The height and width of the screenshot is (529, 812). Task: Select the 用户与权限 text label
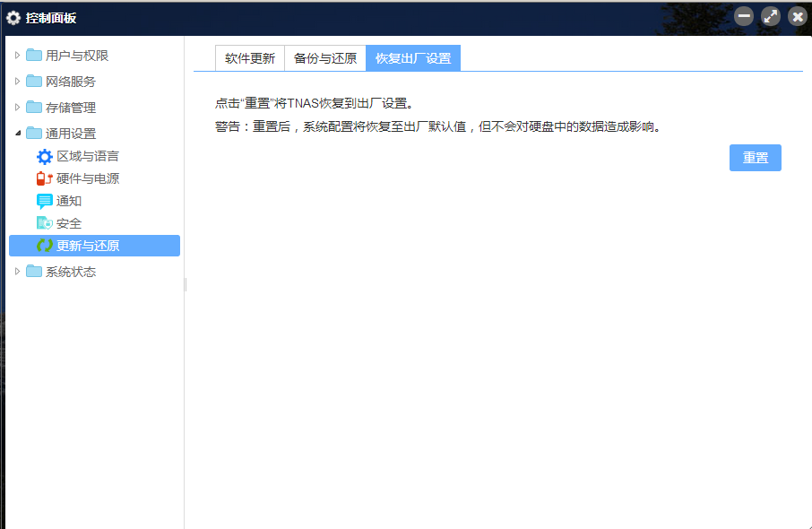77,56
